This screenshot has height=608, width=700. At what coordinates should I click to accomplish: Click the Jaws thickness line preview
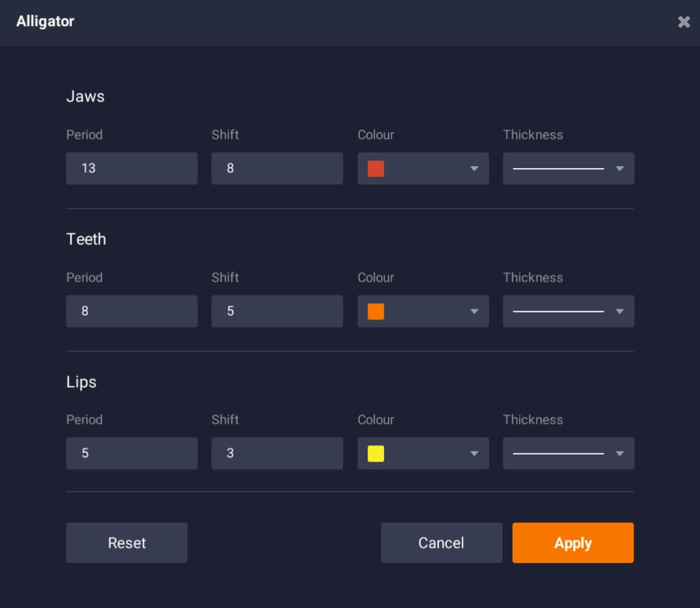[558, 169]
